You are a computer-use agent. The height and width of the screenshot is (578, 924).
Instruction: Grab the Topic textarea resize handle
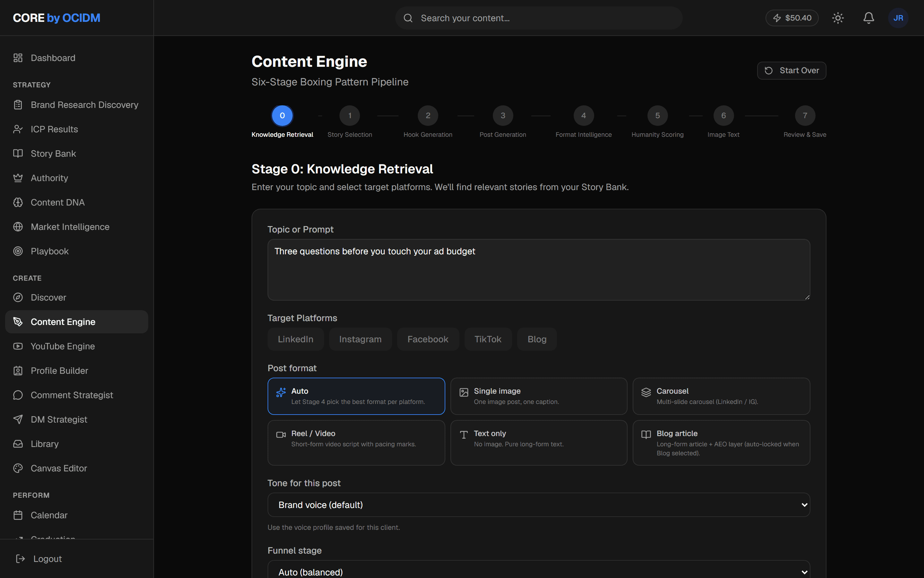coord(807,297)
